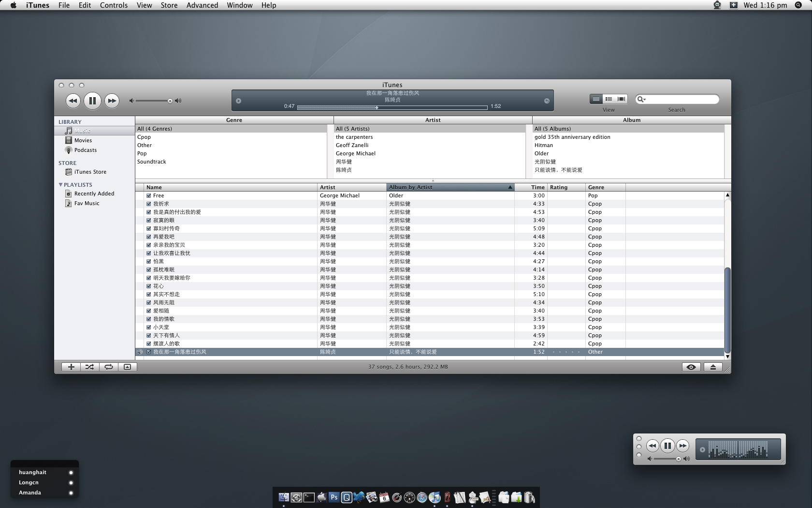Click the rewind button in main iTunes window

tap(73, 101)
